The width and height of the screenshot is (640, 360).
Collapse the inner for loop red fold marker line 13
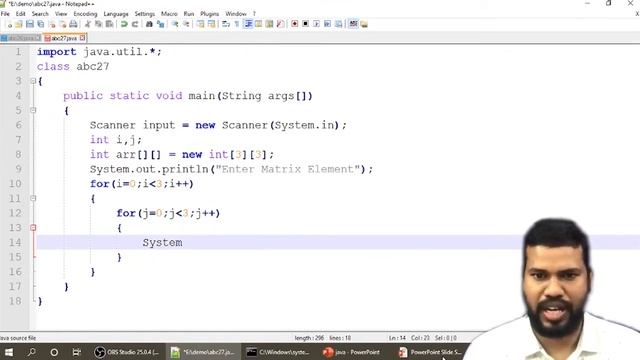[x=33, y=228]
